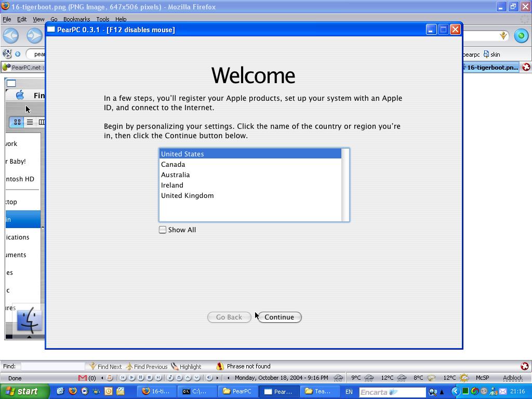Image resolution: width=532 pixels, height=399 pixels.
Task: Click Encarta magnifier search icon
Action: coord(433,392)
